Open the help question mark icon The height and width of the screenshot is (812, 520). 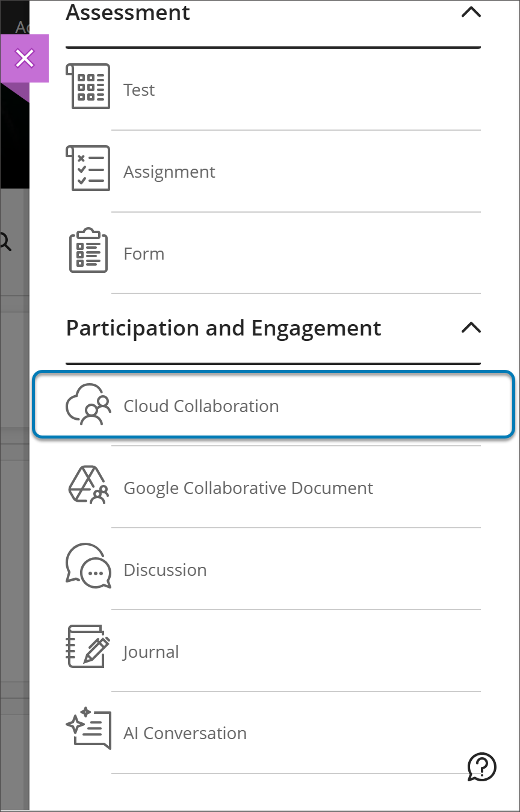[x=481, y=767]
